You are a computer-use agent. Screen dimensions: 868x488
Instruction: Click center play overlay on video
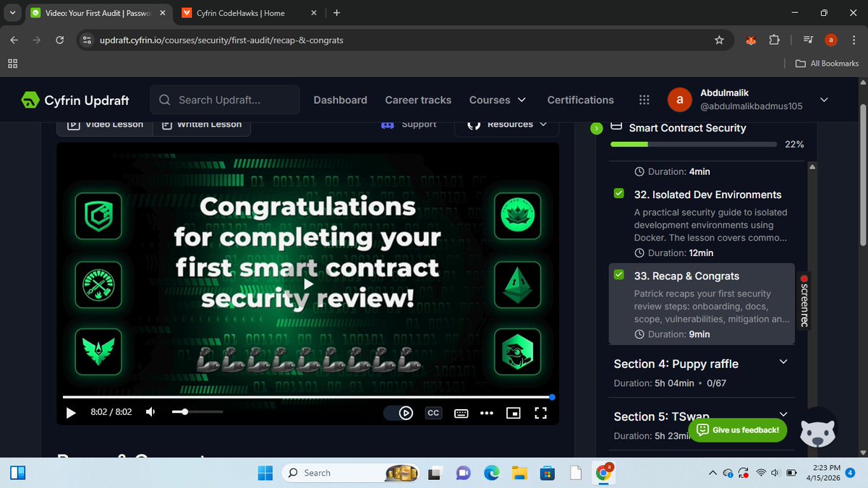pos(308,284)
